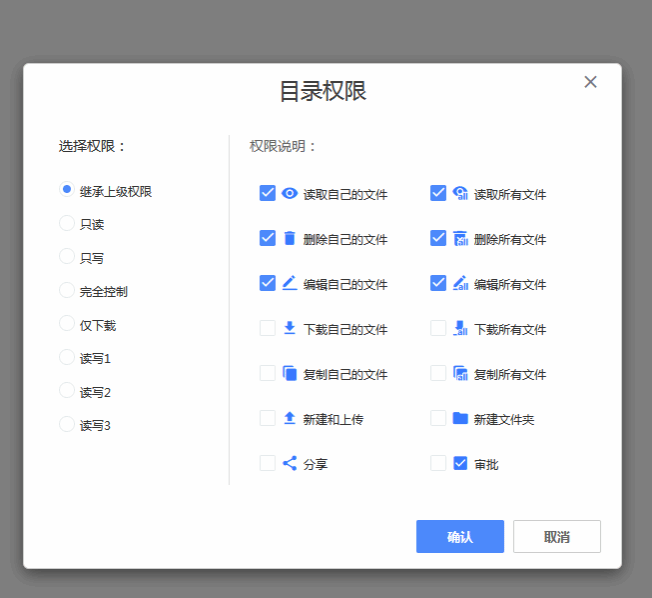
Task: Click the 取消 button
Action: [x=557, y=536]
